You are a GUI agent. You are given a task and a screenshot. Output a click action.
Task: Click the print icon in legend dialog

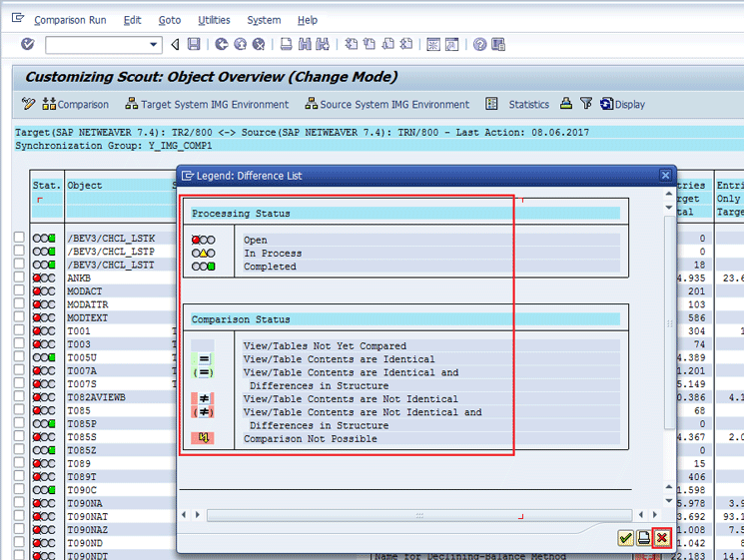click(643, 538)
